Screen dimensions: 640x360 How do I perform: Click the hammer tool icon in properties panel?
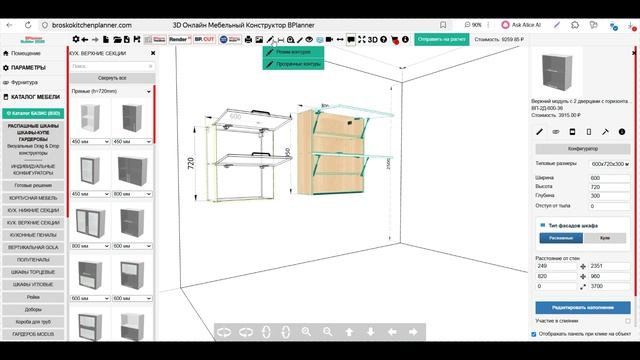coord(605,132)
